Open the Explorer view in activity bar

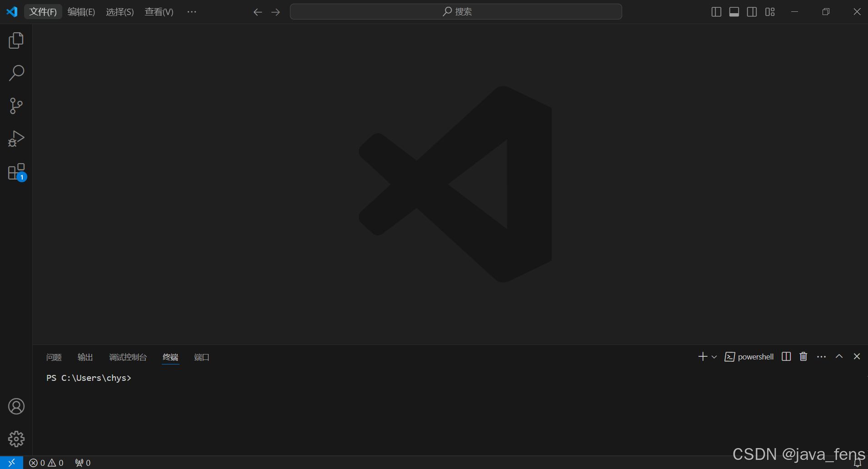(x=16, y=40)
